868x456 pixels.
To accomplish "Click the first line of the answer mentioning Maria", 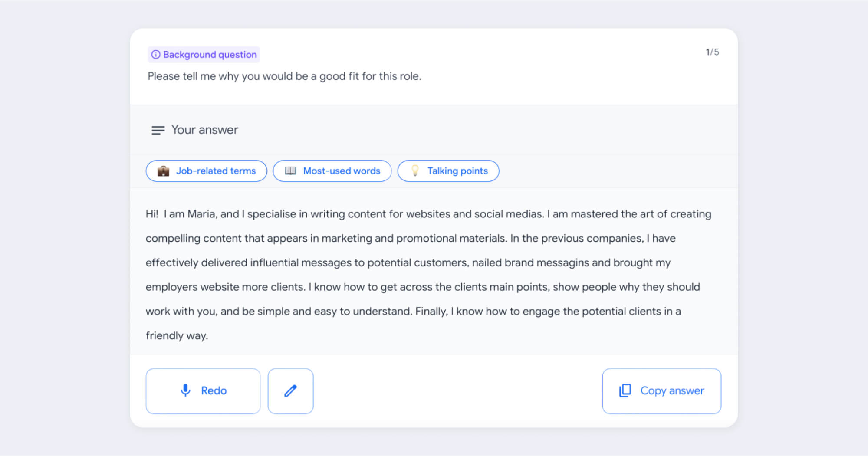I will click(428, 214).
